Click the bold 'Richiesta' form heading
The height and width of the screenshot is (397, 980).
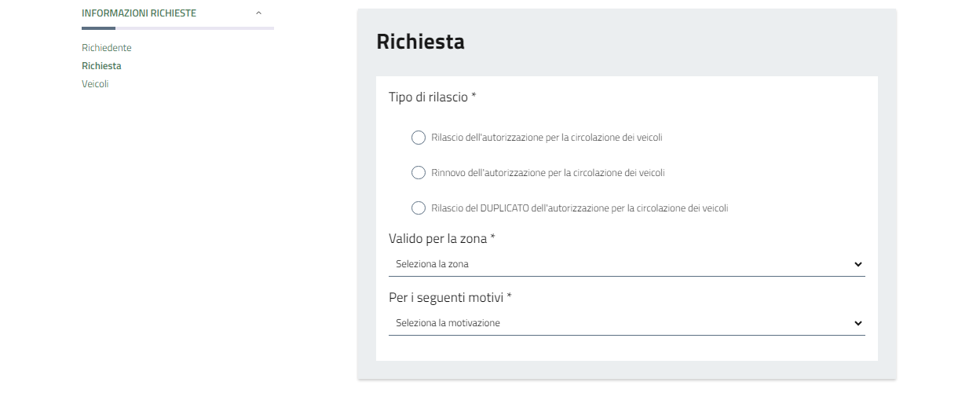[420, 42]
